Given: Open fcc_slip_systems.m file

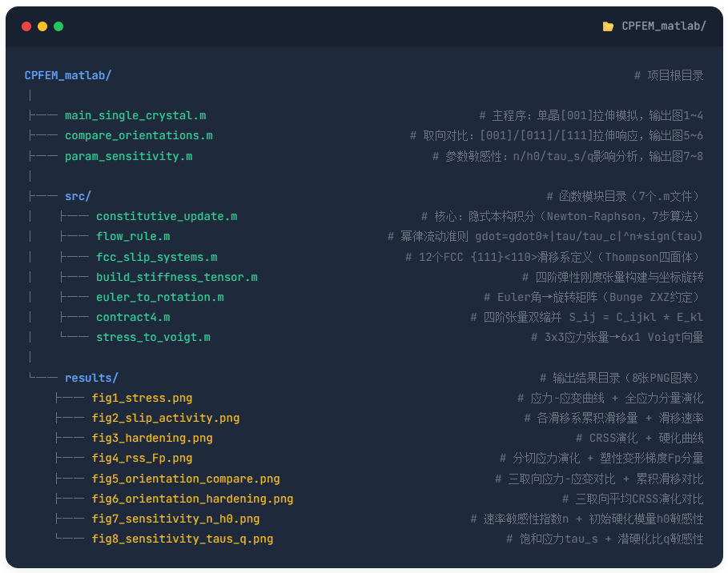Looking at the screenshot, I should (156, 257).
